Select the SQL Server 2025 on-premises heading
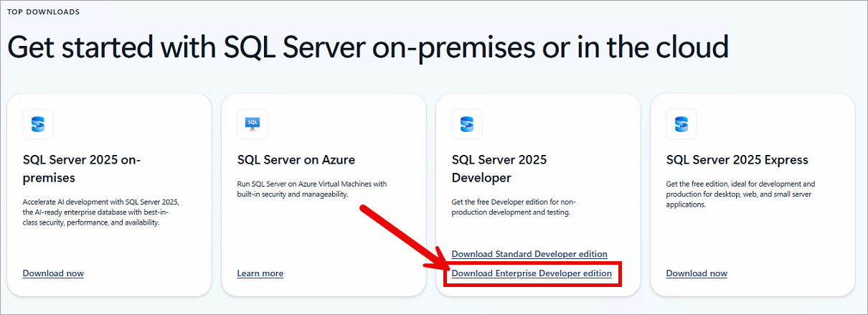The height and width of the screenshot is (315, 868). point(82,169)
